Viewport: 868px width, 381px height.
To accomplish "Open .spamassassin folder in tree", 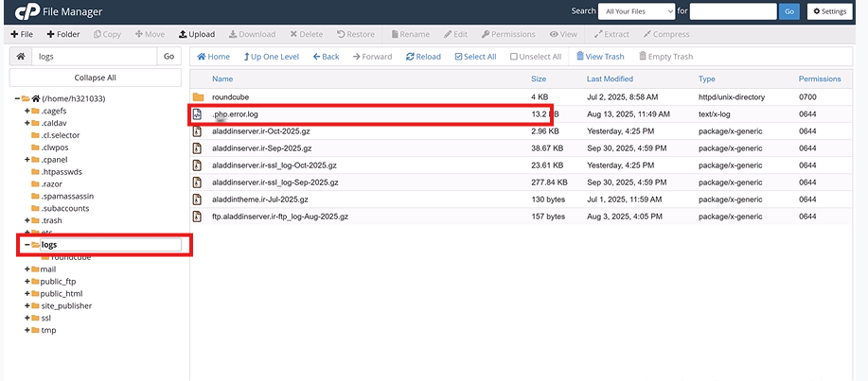I will pos(67,197).
